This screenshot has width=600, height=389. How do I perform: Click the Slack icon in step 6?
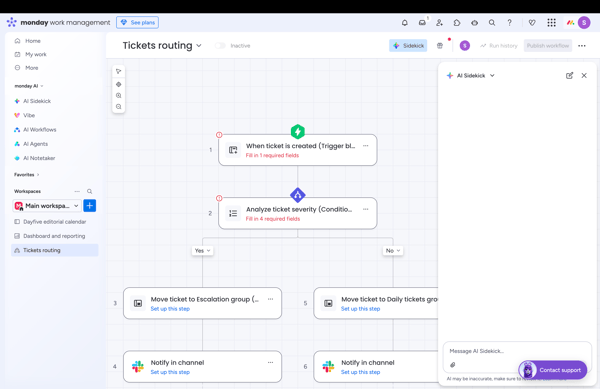coord(328,366)
